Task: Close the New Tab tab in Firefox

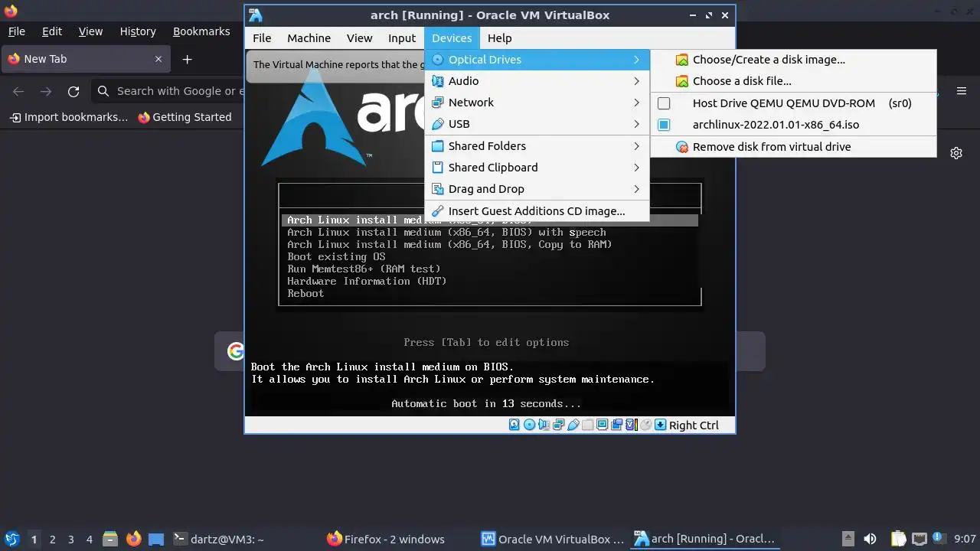Action: click(158, 59)
